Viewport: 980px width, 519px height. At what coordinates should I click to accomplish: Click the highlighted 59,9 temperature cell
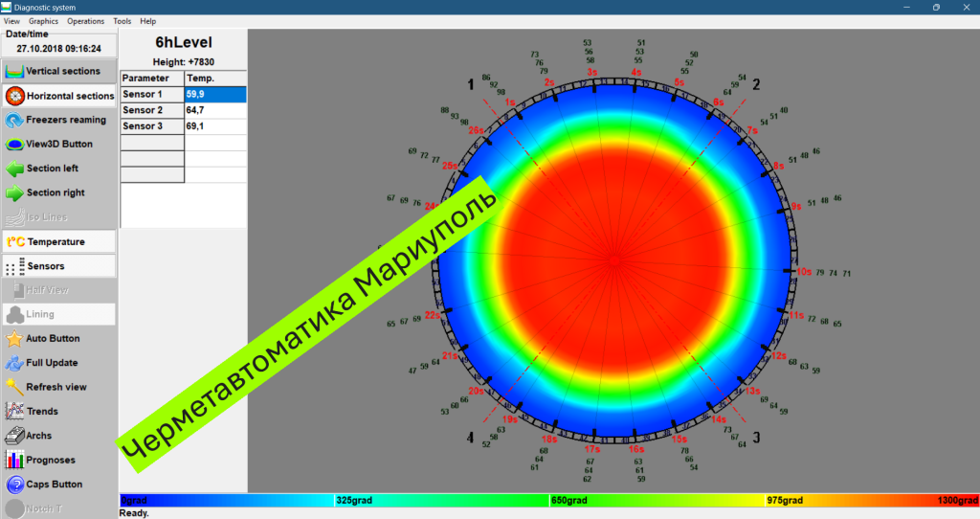(215, 94)
